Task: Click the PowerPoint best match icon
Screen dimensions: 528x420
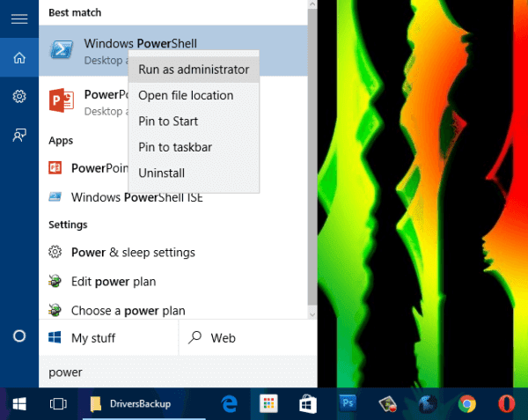Action: 62,100
